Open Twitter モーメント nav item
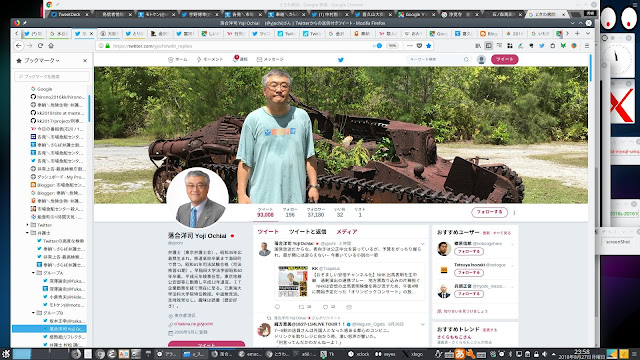This screenshot has height=360, width=640. tap(210, 60)
